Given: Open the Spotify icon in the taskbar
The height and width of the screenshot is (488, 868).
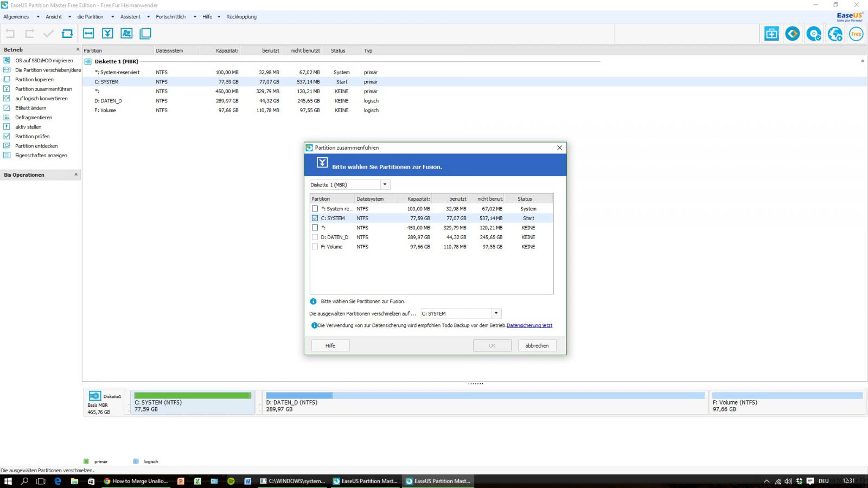Looking at the screenshot, I should [x=231, y=481].
